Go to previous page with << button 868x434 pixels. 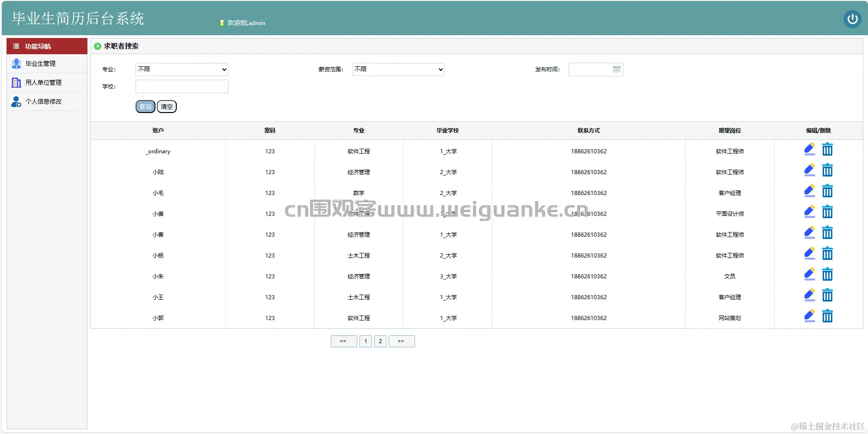(344, 341)
